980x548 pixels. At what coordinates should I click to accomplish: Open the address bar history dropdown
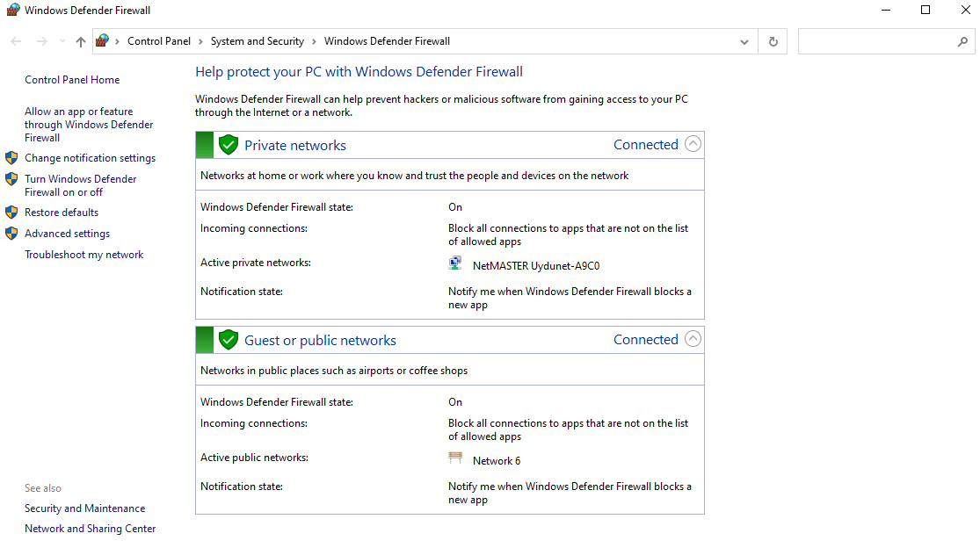coord(744,40)
